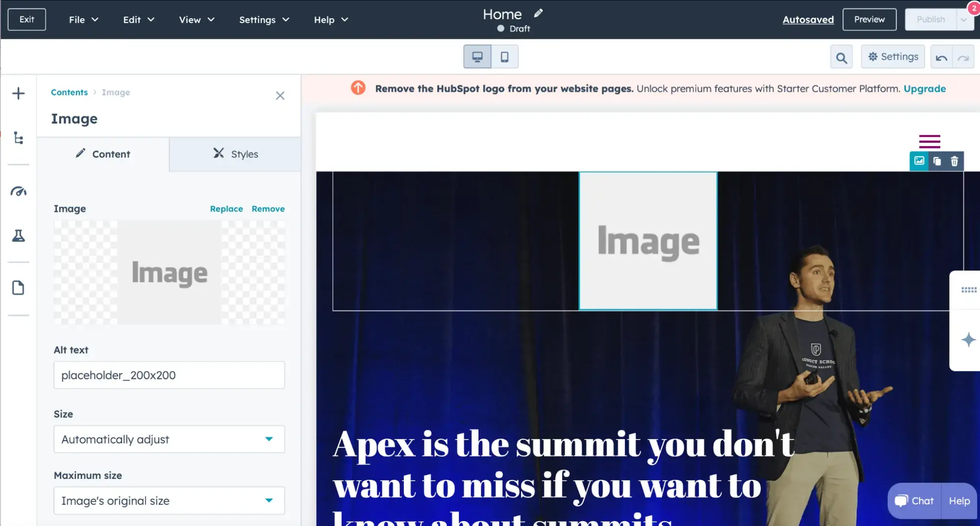Redo the last change
This screenshot has width=980, height=526.
(963, 57)
